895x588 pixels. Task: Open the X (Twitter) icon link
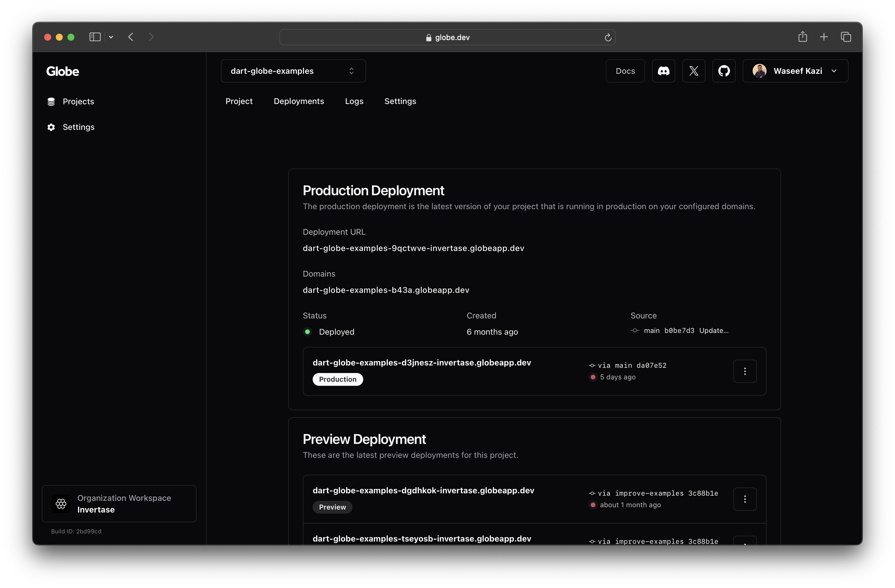(x=693, y=71)
